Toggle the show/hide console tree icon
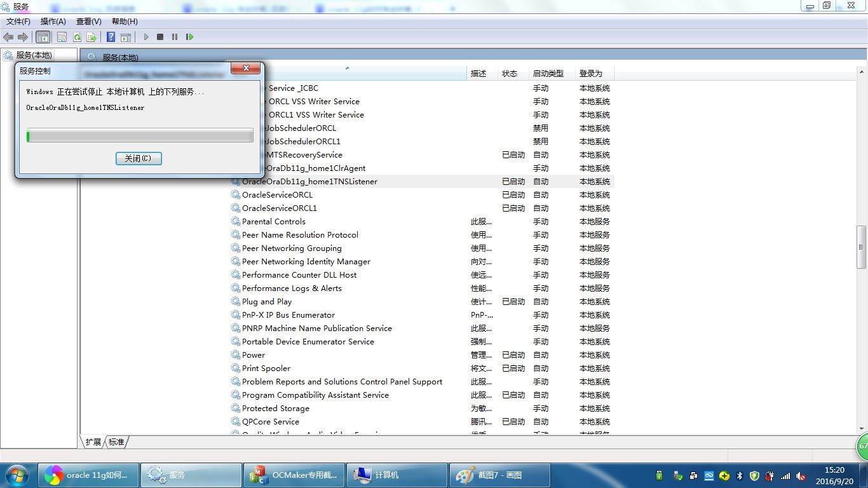 point(43,37)
